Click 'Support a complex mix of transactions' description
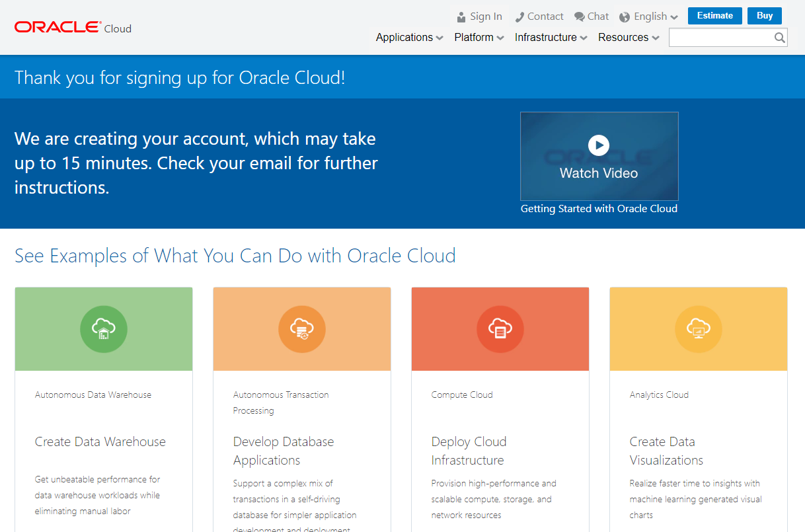805x532 pixels. (x=295, y=506)
